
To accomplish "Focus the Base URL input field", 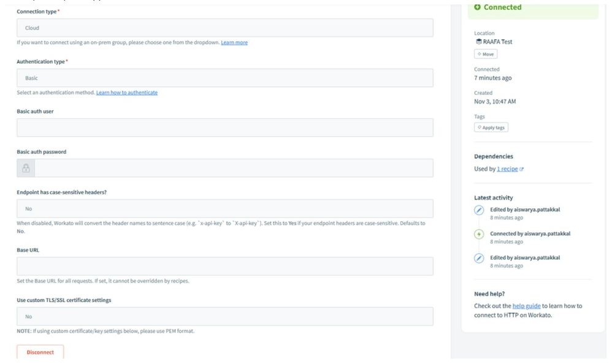I will click(224, 266).
